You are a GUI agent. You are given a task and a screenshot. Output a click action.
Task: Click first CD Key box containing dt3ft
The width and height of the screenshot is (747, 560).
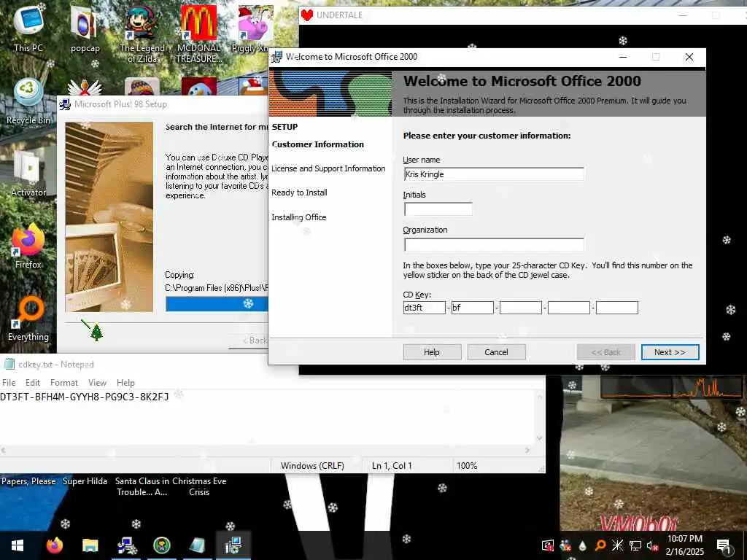(x=424, y=308)
